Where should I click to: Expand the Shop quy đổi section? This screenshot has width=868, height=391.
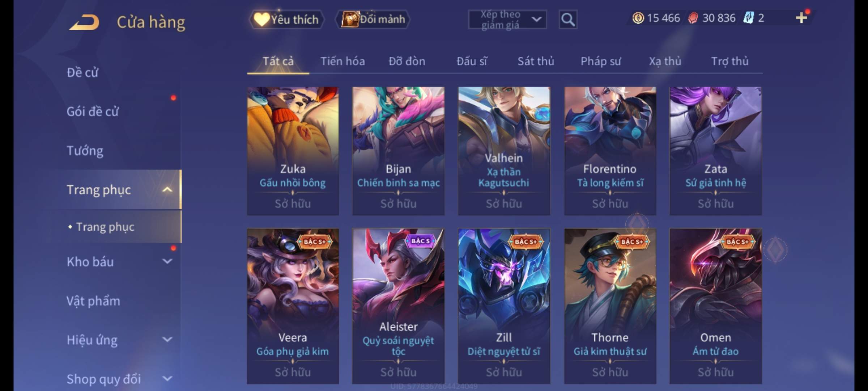pyautogui.click(x=167, y=379)
